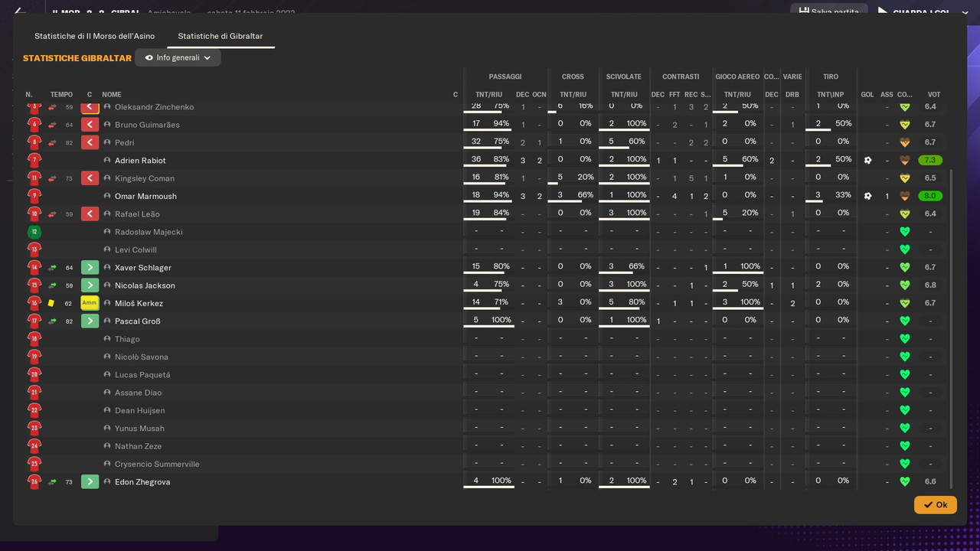Open the Info generali view dropdown
Screen dimensions: 980x551
(x=178, y=57)
